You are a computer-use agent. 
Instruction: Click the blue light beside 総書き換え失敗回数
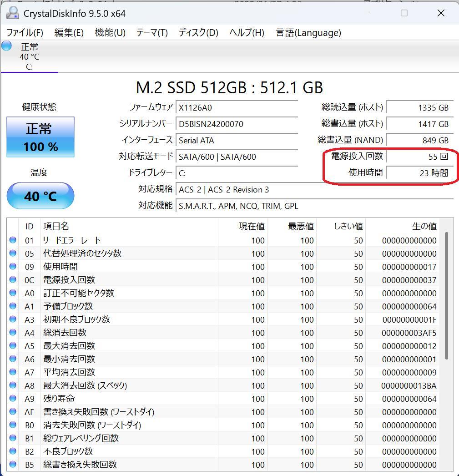click(x=12, y=465)
